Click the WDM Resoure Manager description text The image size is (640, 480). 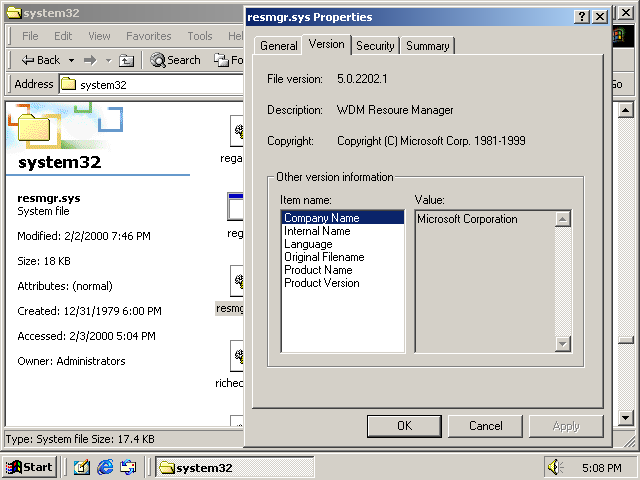[395, 110]
